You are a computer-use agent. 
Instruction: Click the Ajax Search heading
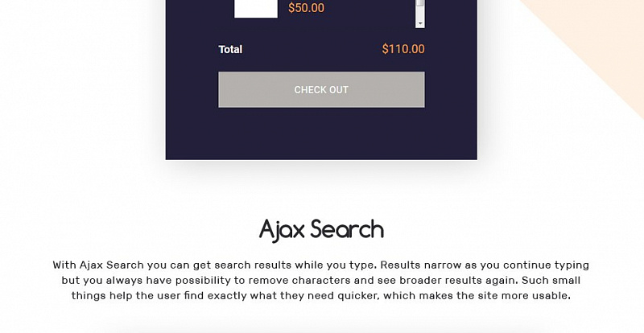point(321,229)
